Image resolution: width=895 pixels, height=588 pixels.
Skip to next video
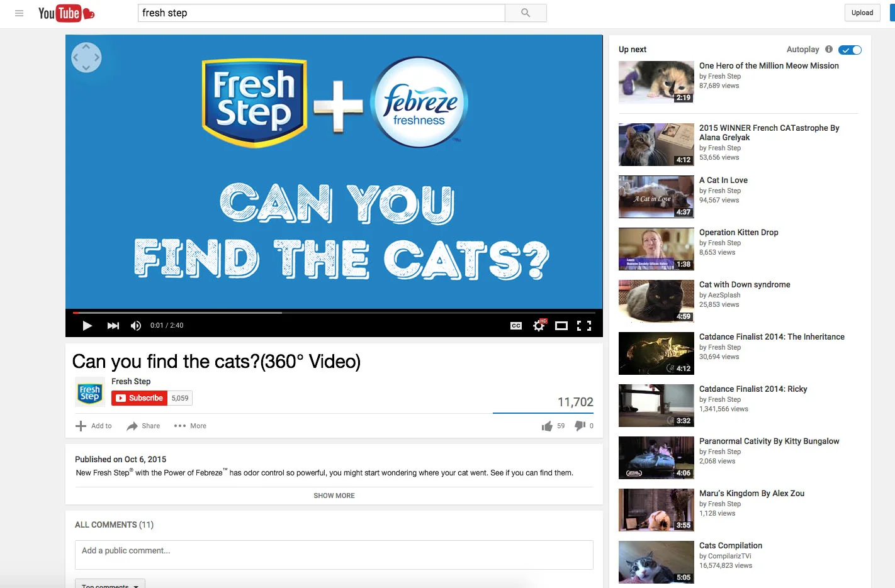coord(113,326)
